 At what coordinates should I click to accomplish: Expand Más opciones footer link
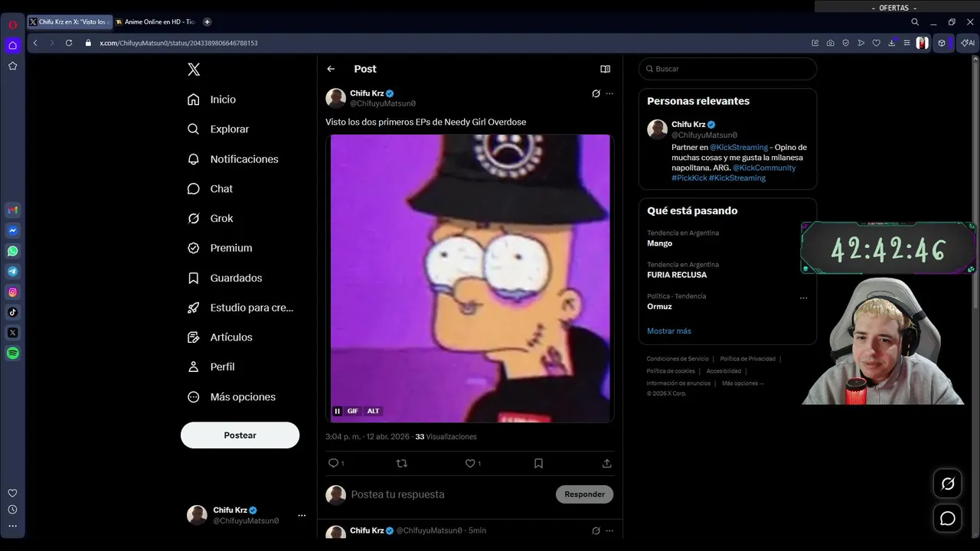point(743,383)
